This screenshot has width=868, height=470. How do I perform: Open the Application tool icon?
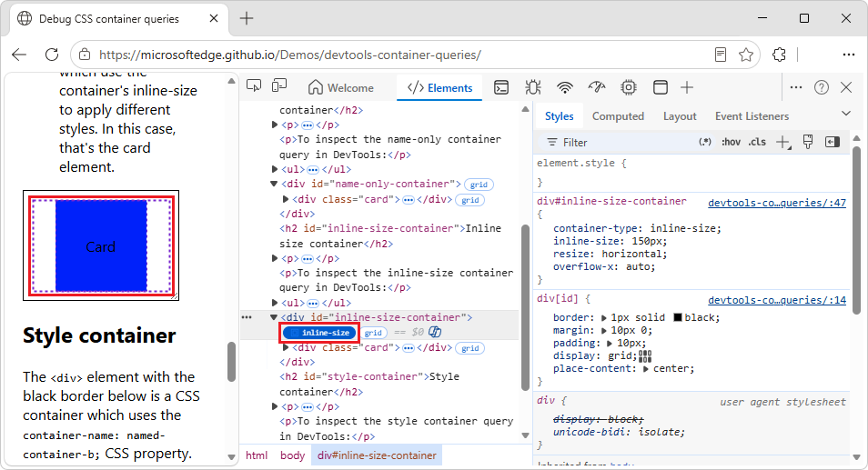[x=660, y=87]
